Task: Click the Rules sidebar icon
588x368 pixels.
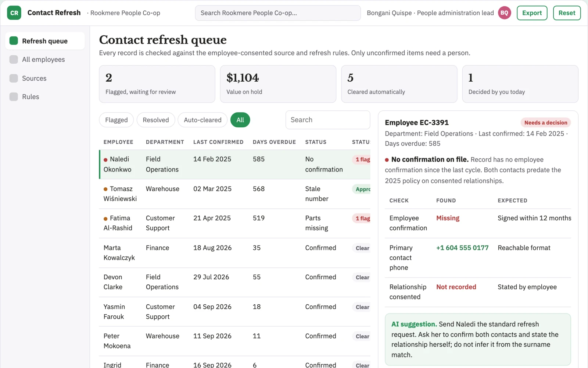Action: tap(14, 97)
